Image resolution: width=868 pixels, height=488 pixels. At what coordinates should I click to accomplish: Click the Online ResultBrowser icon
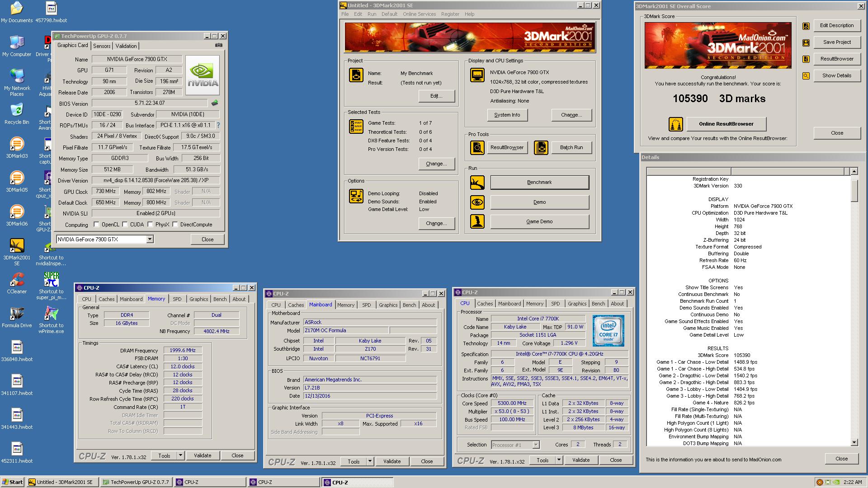(x=676, y=124)
